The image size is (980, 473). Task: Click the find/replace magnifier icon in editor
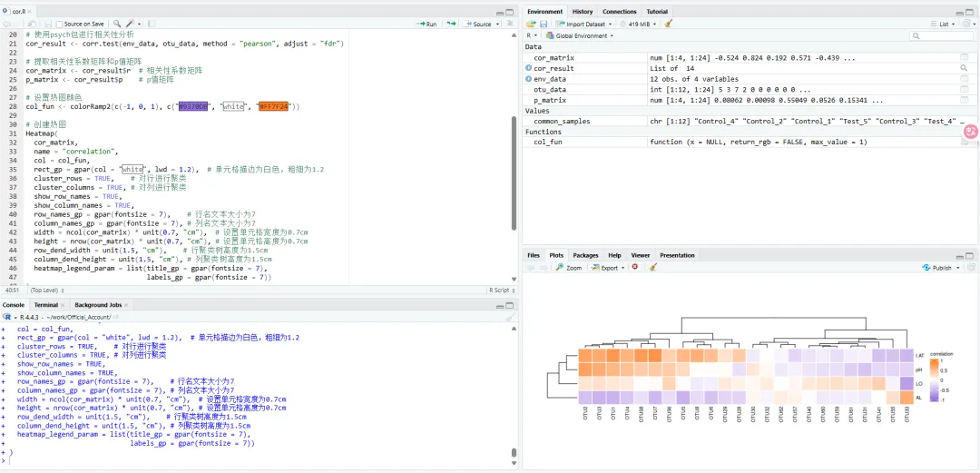click(117, 24)
